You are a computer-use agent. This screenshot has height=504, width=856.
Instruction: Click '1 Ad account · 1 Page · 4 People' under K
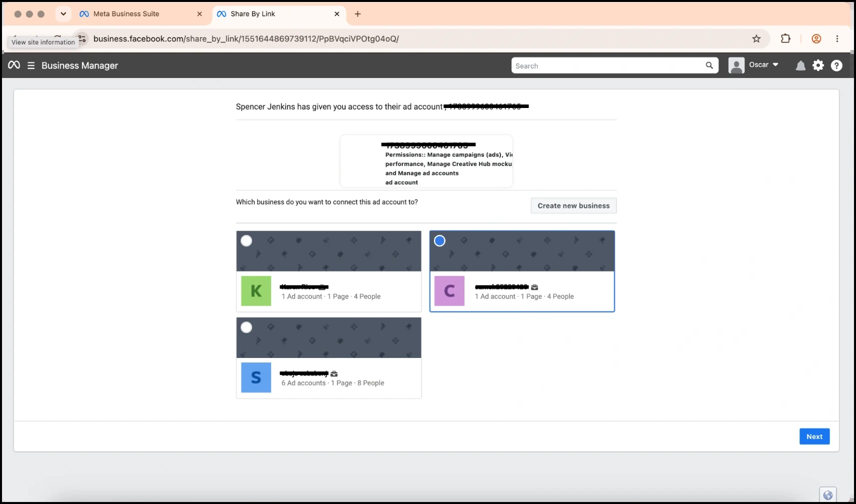pyautogui.click(x=331, y=296)
